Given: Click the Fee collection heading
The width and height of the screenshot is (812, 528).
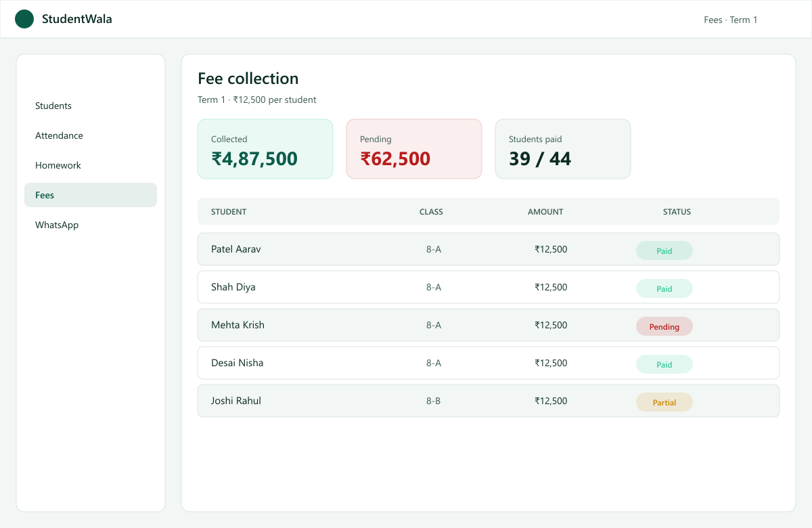Looking at the screenshot, I should point(248,79).
